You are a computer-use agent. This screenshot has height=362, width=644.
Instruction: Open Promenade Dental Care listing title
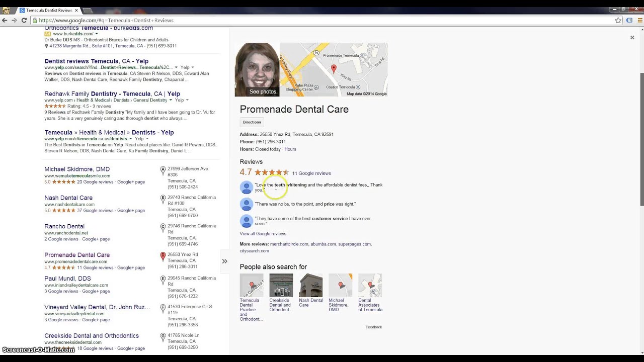[77, 255]
